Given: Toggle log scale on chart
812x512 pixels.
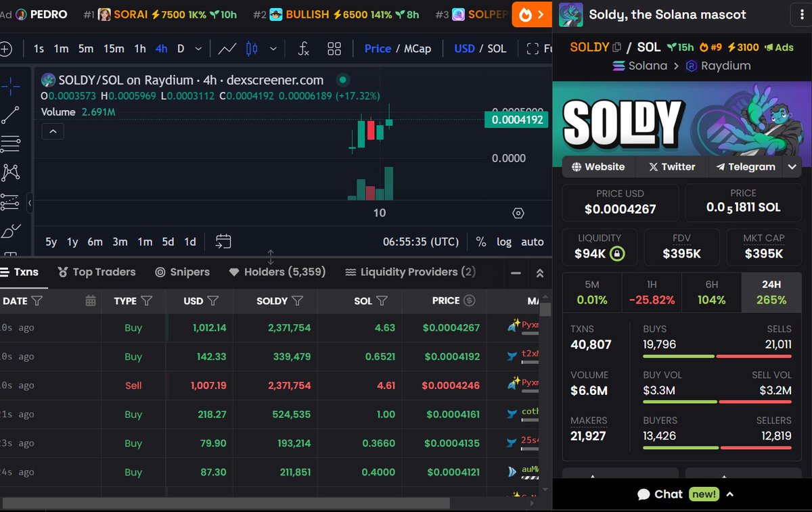Looking at the screenshot, I should (x=504, y=241).
